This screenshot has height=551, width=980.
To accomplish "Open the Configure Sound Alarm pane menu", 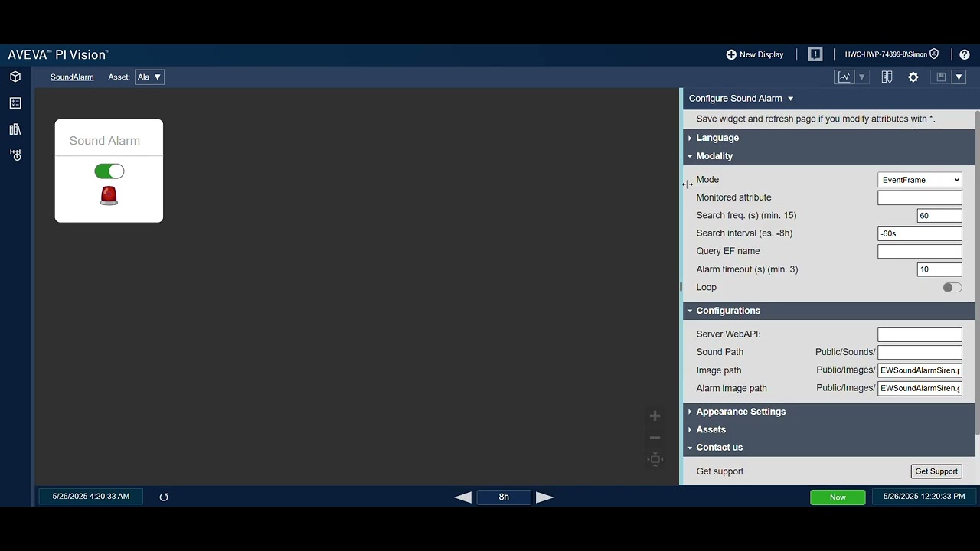I will click(741, 98).
